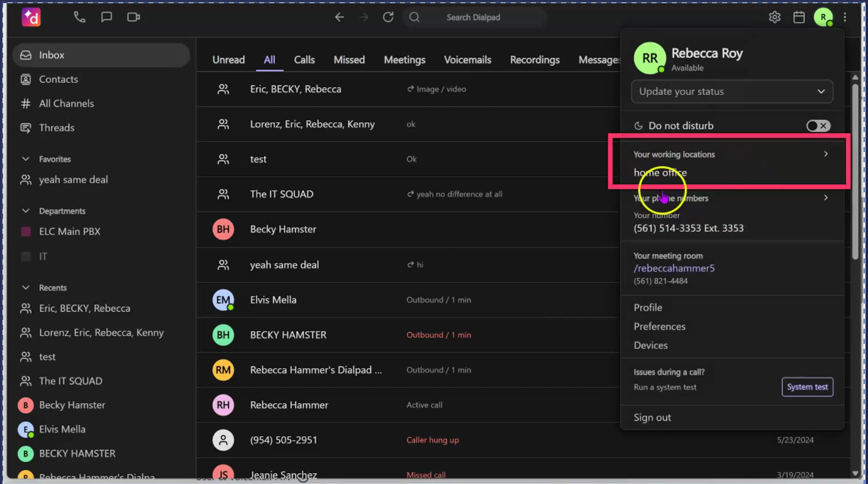Click the RH avatar for Rebecca Hammer
Viewport: 868px width, 484px height.
(x=223, y=405)
